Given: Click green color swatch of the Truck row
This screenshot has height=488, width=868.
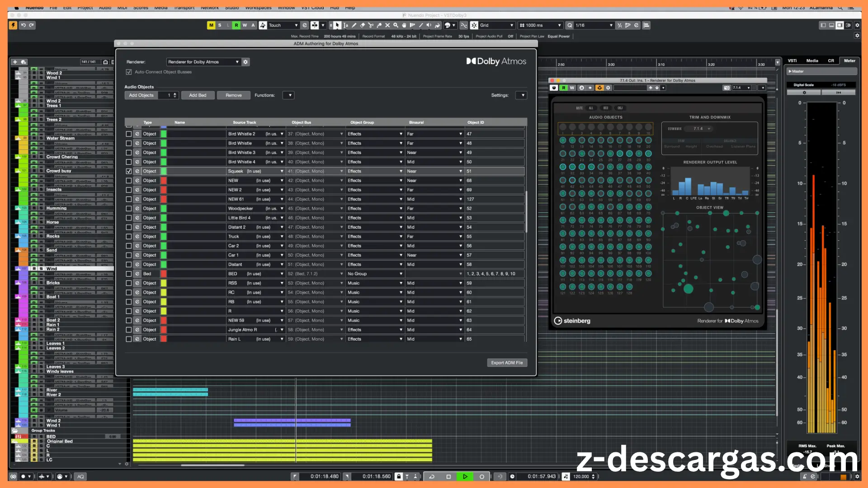Looking at the screenshot, I should point(164,236).
